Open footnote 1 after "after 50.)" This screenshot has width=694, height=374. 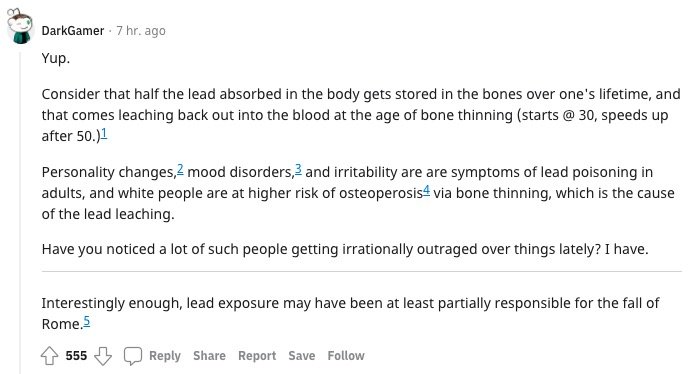click(x=104, y=133)
